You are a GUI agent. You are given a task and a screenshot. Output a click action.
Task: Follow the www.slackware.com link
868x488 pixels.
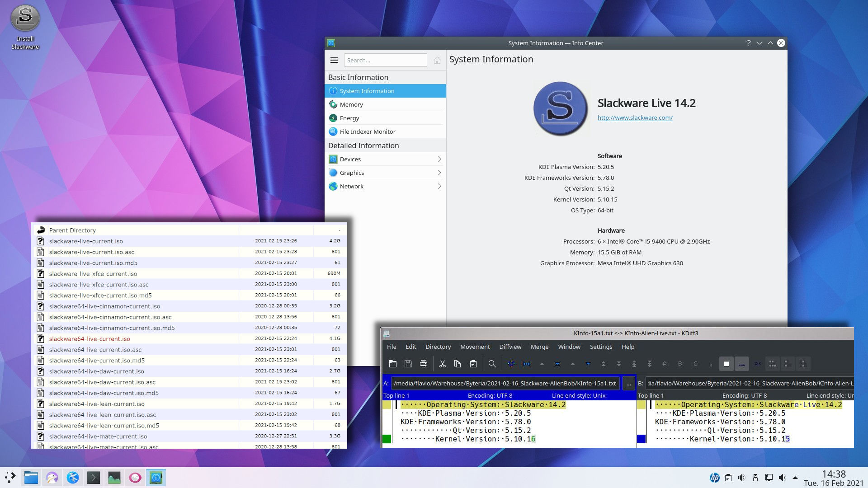(x=635, y=117)
